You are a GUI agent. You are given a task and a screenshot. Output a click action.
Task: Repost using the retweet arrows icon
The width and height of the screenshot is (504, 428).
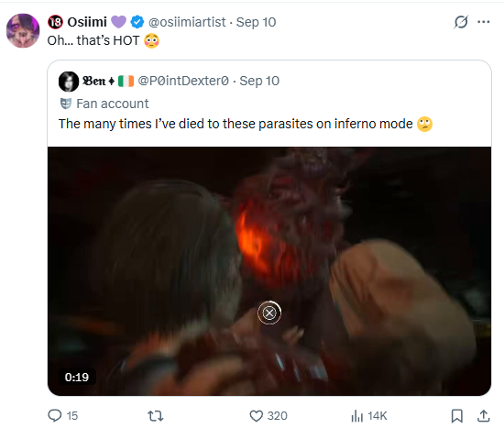click(x=156, y=416)
